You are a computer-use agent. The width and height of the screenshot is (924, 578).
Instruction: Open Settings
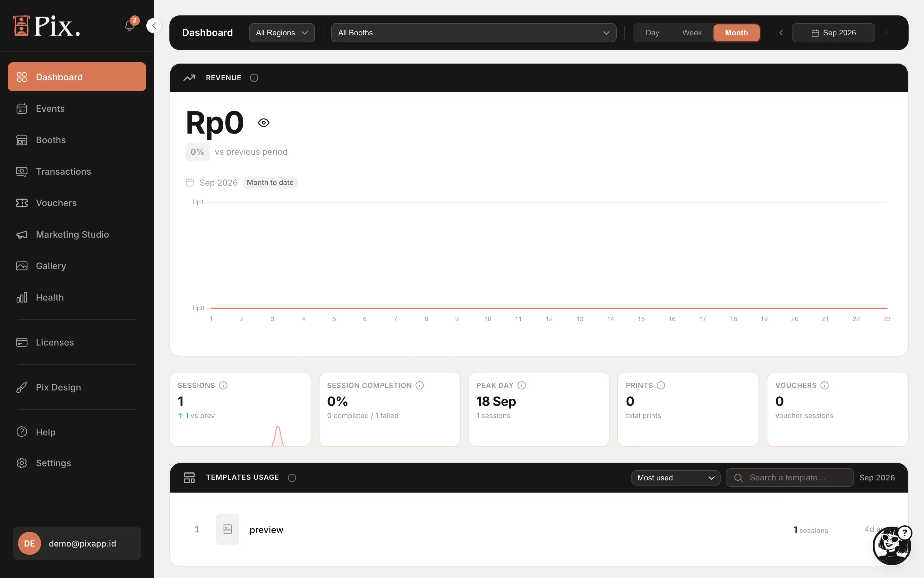click(x=77, y=463)
